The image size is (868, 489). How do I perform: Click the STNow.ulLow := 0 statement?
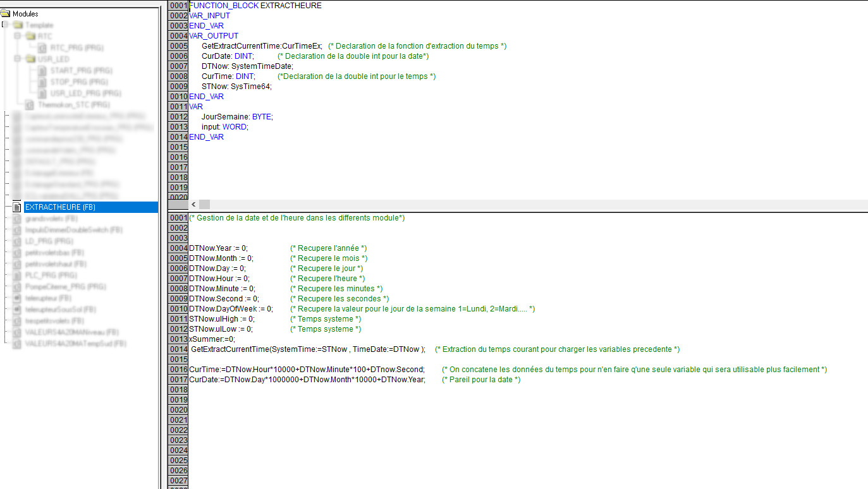(221, 329)
